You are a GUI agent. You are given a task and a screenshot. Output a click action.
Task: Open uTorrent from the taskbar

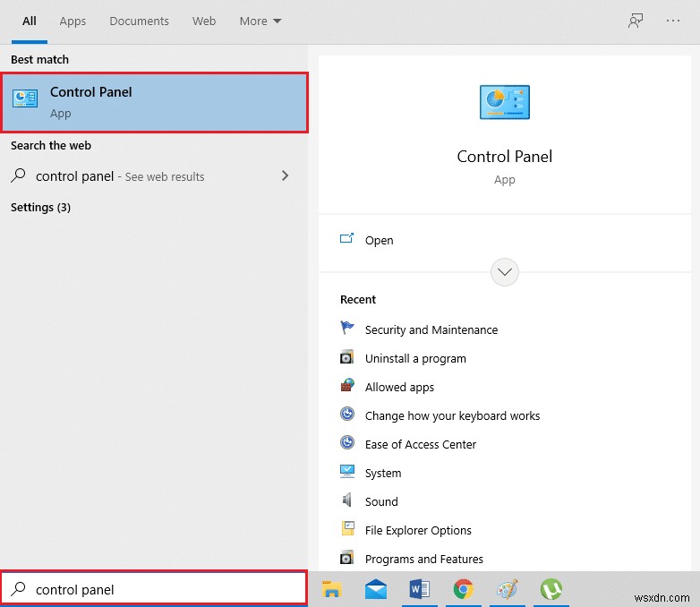(551, 589)
